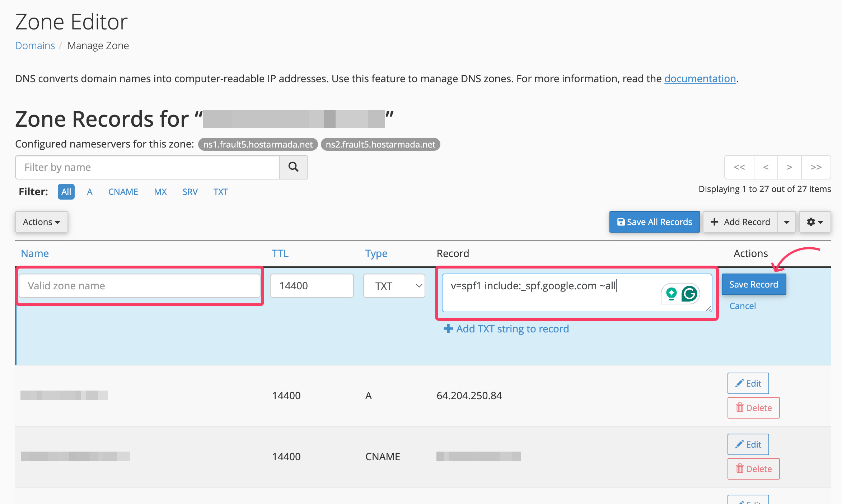The width and height of the screenshot is (842, 504).
Task: Delete the CNAME record row
Action: point(753,469)
